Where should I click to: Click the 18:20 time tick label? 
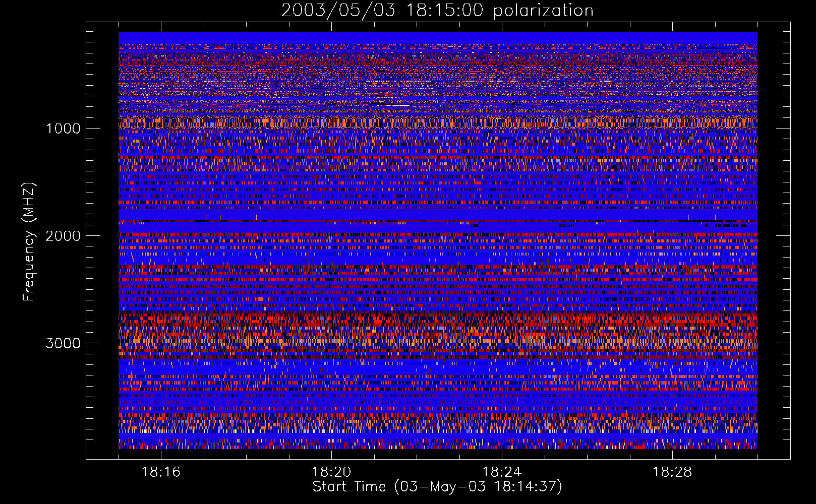click(331, 472)
